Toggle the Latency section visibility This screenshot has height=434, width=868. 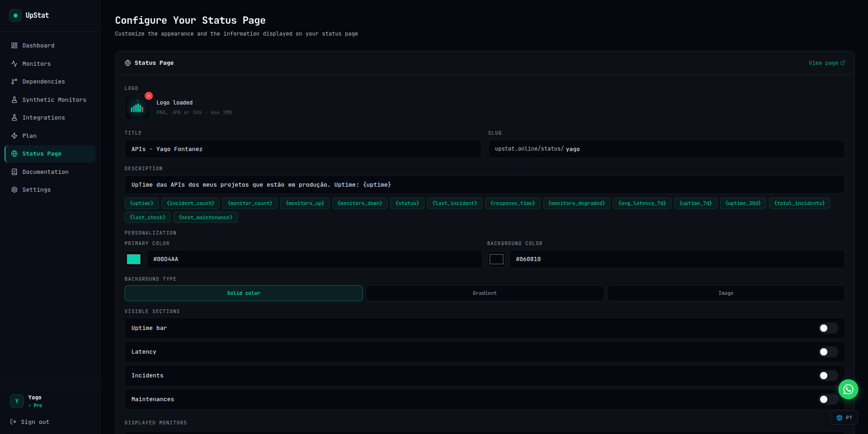tap(828, 352)
